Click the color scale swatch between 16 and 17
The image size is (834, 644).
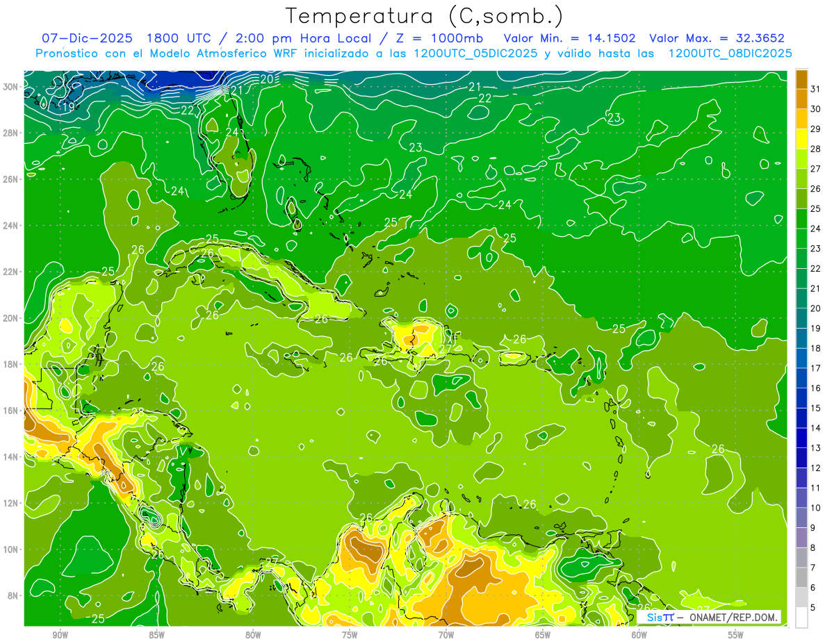coord(801,378)
